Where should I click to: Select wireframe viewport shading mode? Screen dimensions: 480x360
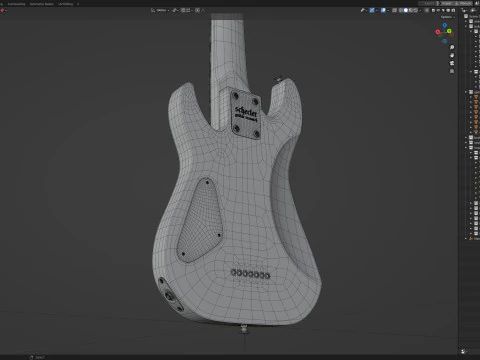[401, 10]
